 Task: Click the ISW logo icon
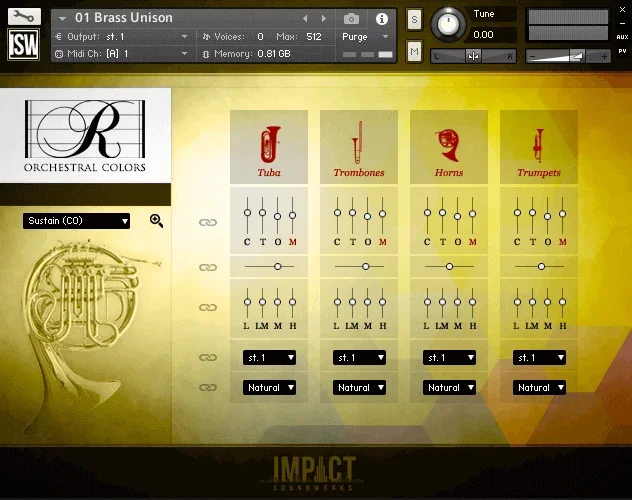click(x=24, y=44)
